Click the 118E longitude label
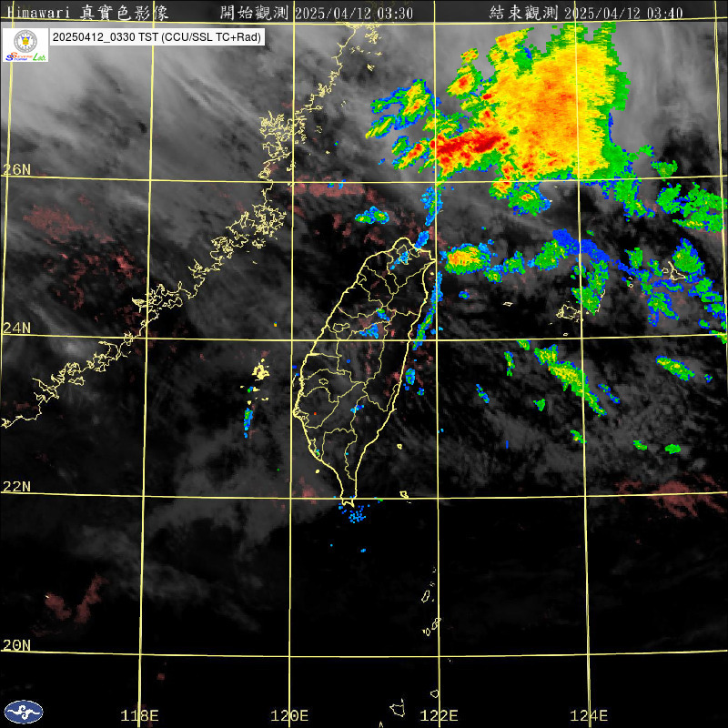This screenshot has width=728, height=728. point(139,716)
